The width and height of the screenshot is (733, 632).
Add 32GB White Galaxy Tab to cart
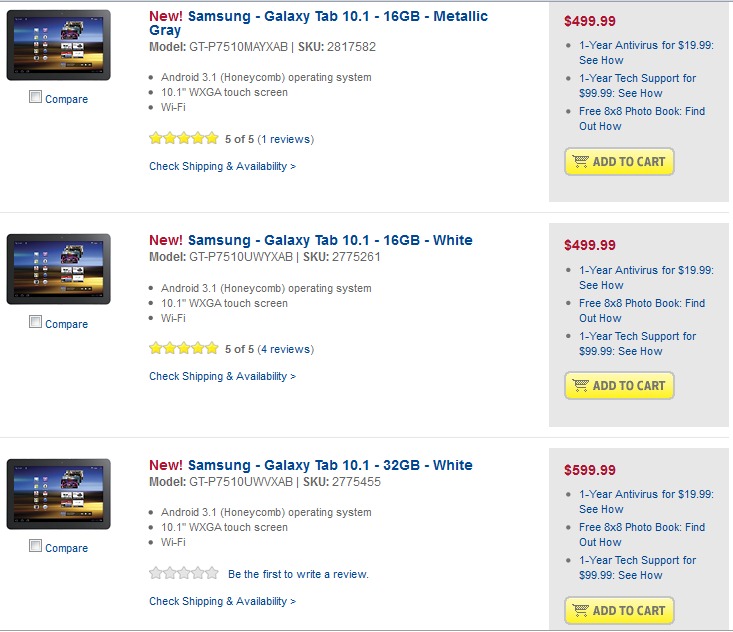coord(620,611)
